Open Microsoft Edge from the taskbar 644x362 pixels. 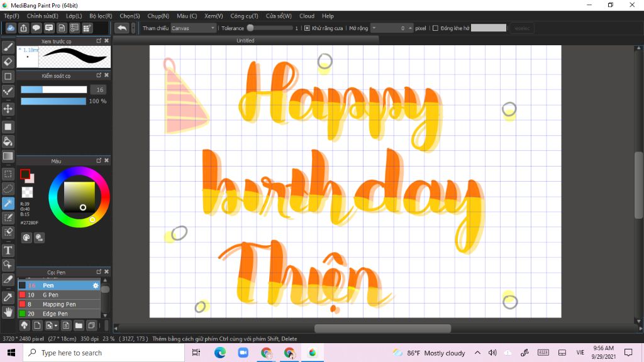click(219, 353)
